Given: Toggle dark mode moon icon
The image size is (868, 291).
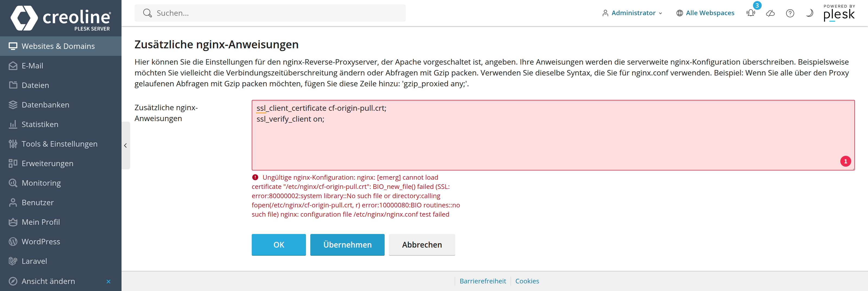Looking at the screenshot, I should point(809,13).
